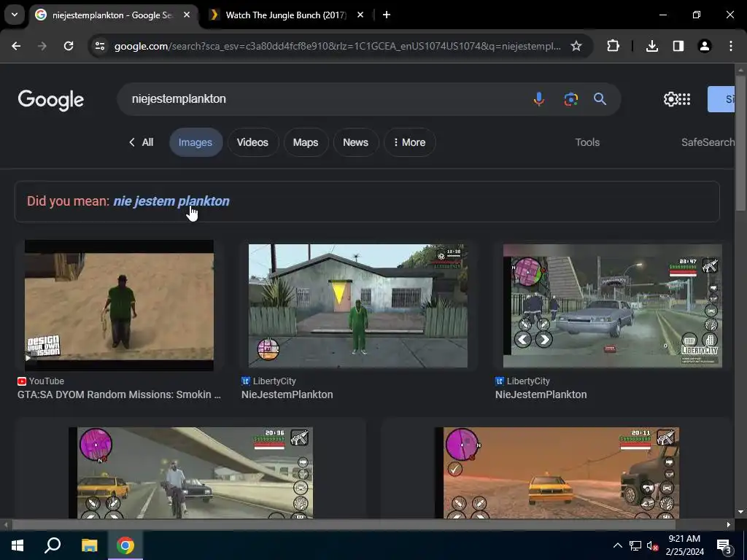Click the network icon in system tray
The image size is (747, 560).
[635, 545]
